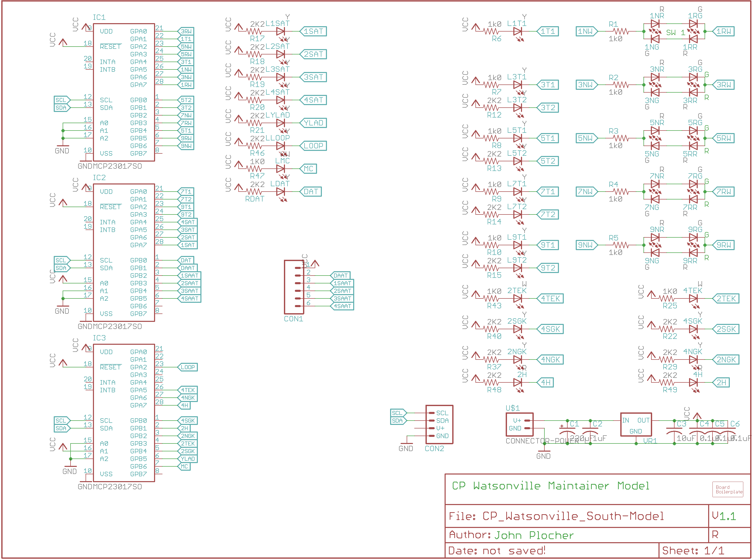Select the R1 resistor zigzag symbol
Image resolution: width=755 pixels, height=560 pixels.
(621, 32)
